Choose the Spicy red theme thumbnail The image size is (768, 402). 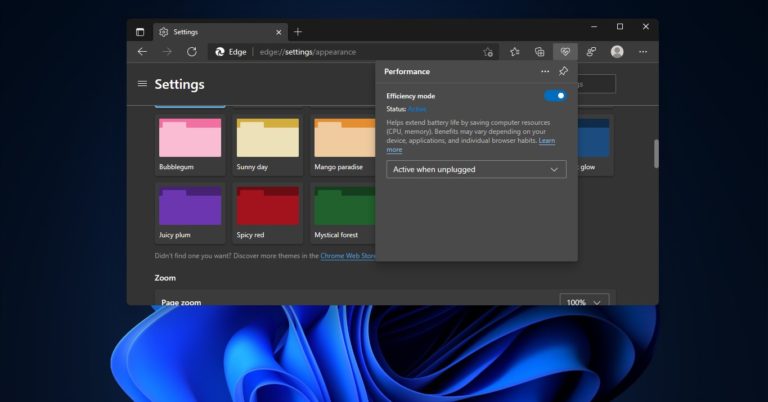tap(267, 206)
